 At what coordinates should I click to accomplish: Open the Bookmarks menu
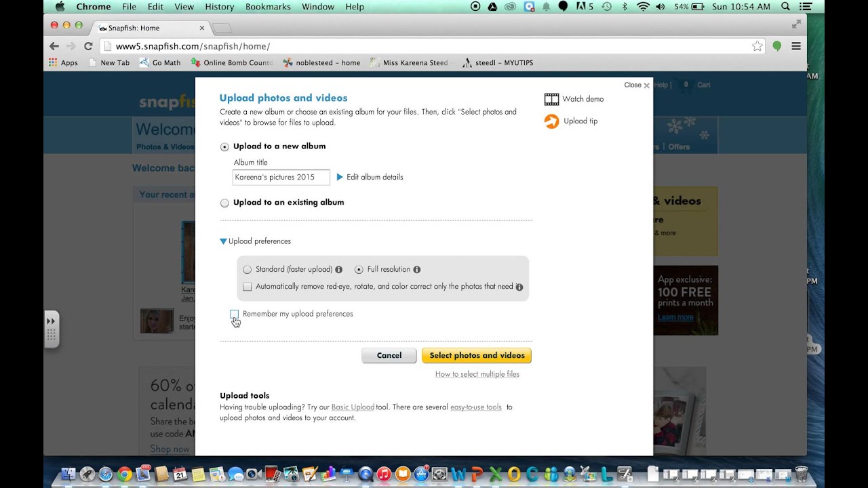267,7
